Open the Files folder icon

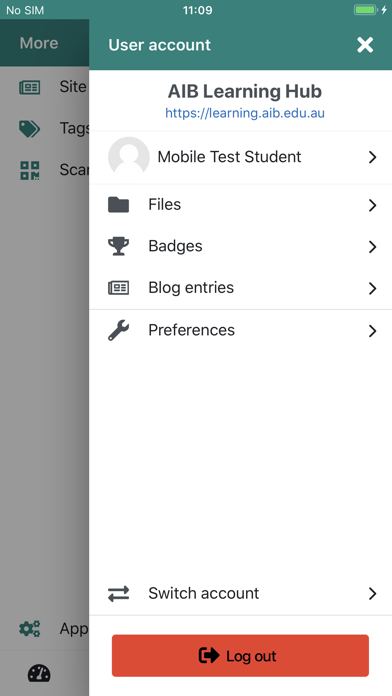(x=119, y=205)
